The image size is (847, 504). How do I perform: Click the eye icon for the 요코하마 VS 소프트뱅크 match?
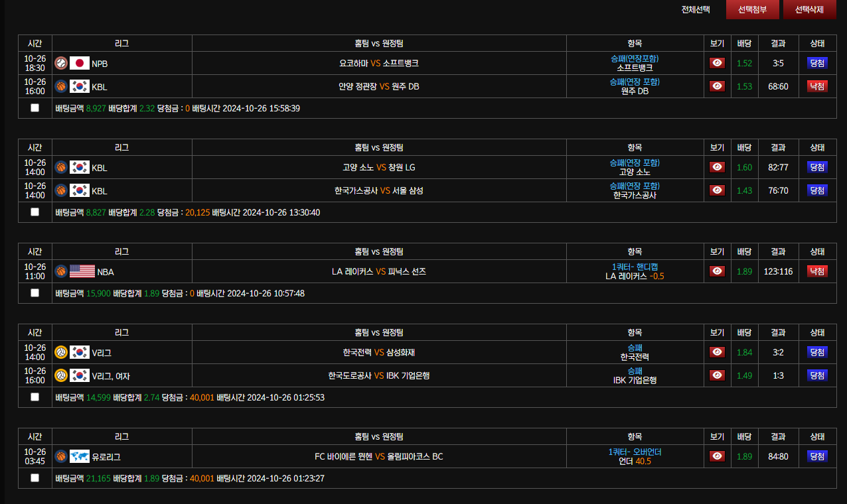[x=717, y=63]
